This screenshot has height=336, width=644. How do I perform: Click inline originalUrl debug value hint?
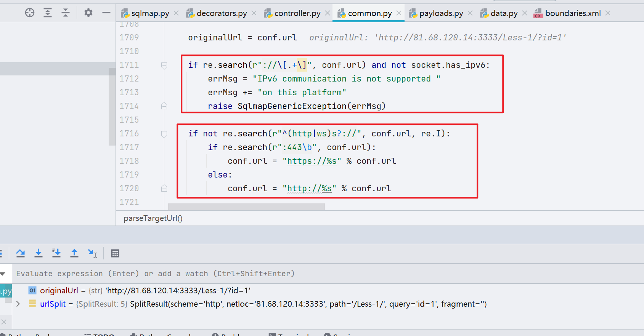(x=438, y=38)
